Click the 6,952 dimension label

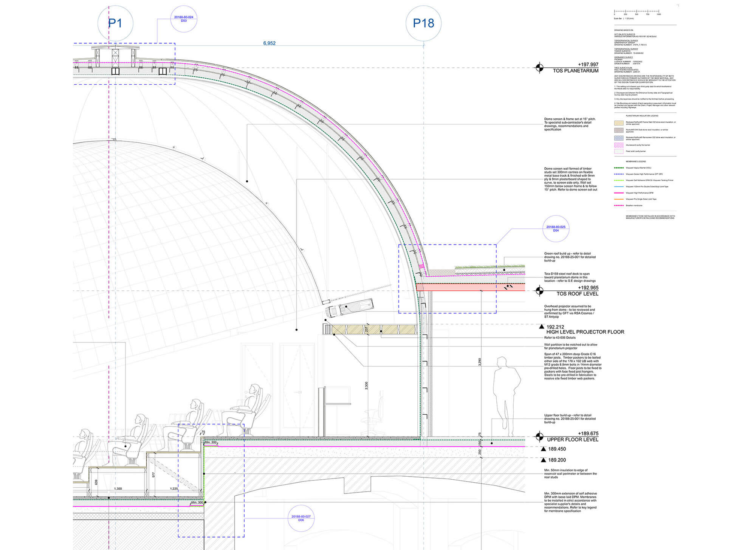click(x=269, y=43)
